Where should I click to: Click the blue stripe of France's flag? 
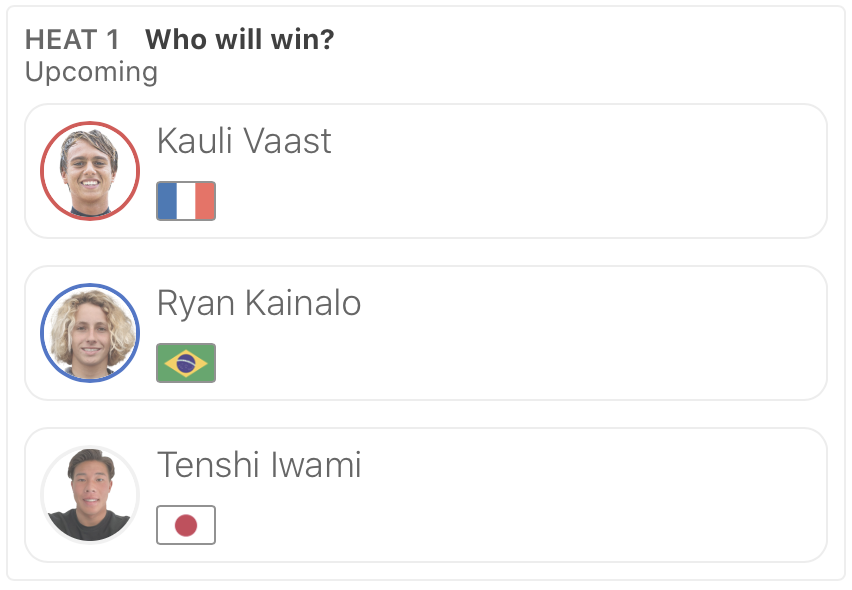167,201
